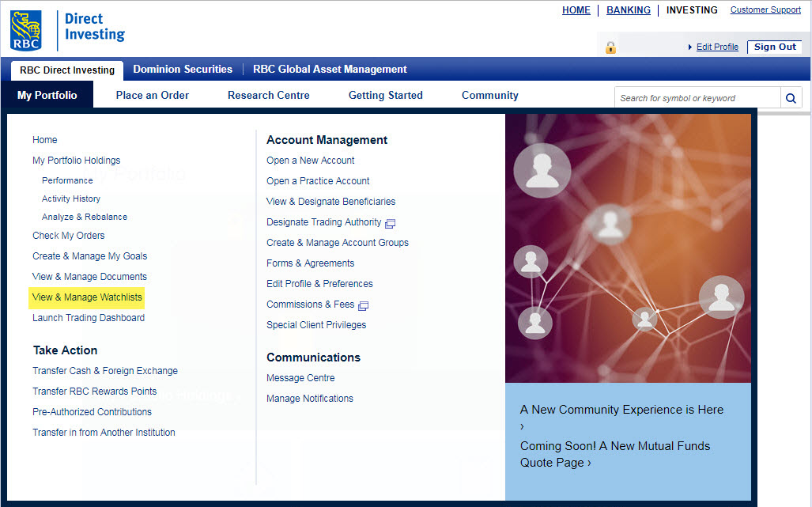
Task: Open A New Community Experience is Here link
Action: (x=621, y=410)
